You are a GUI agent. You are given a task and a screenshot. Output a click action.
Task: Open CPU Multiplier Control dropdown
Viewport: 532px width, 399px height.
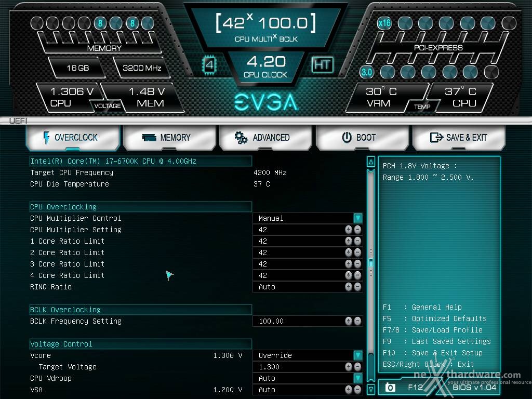[357, 218]
